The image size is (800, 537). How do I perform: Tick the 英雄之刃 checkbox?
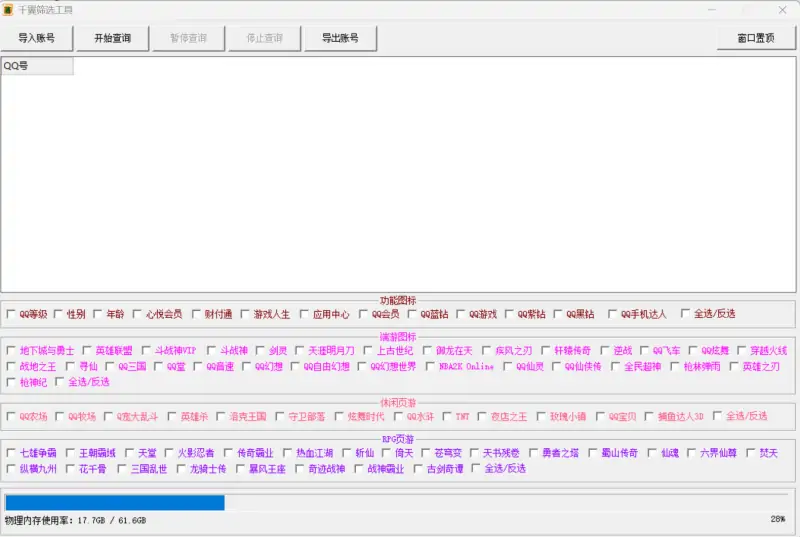tap(734, 366)
